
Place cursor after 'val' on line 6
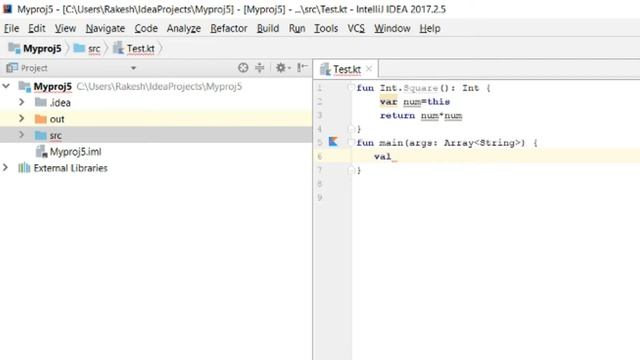tap(392, 157)
